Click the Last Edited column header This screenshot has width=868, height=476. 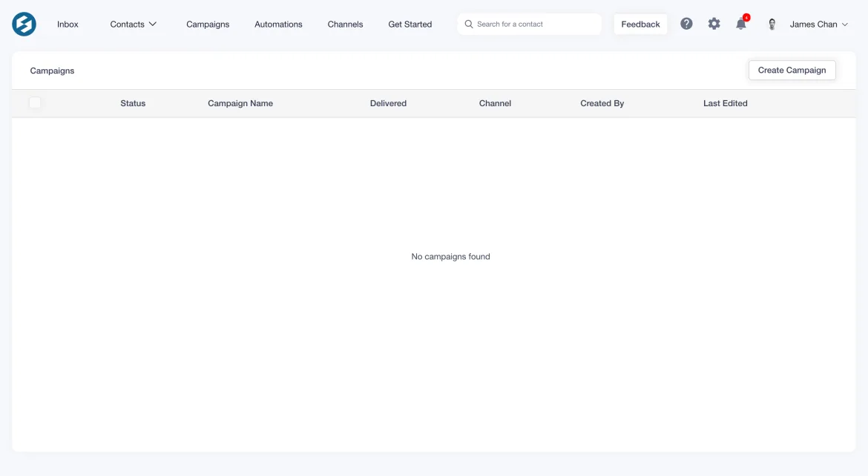[725, 103]
